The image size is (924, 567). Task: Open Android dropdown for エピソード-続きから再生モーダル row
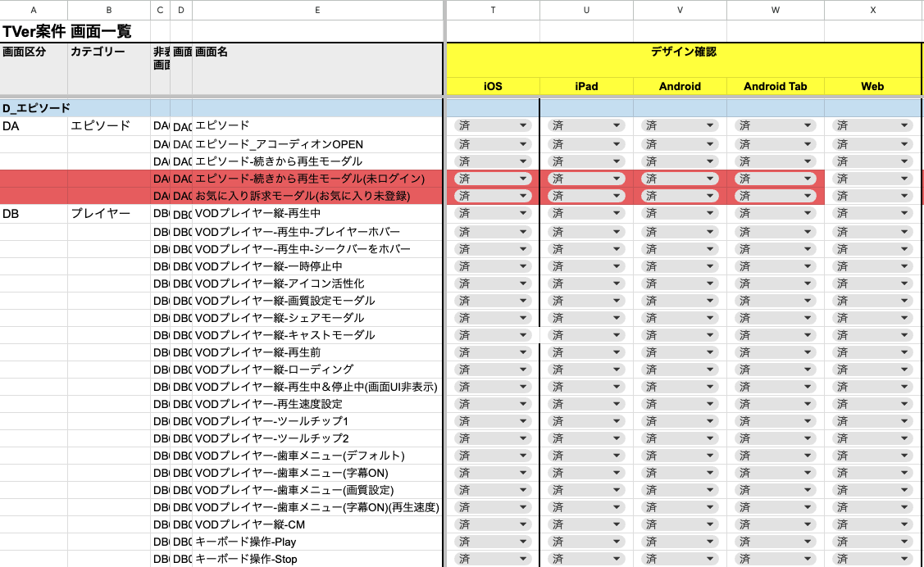pyautogui.click(x=680, y=161)
